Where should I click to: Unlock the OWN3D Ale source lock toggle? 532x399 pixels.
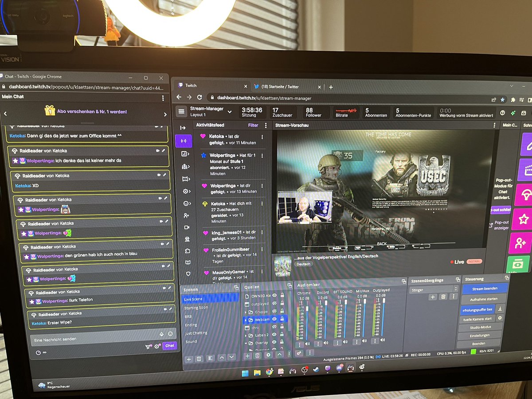click(x=282, y=296)
